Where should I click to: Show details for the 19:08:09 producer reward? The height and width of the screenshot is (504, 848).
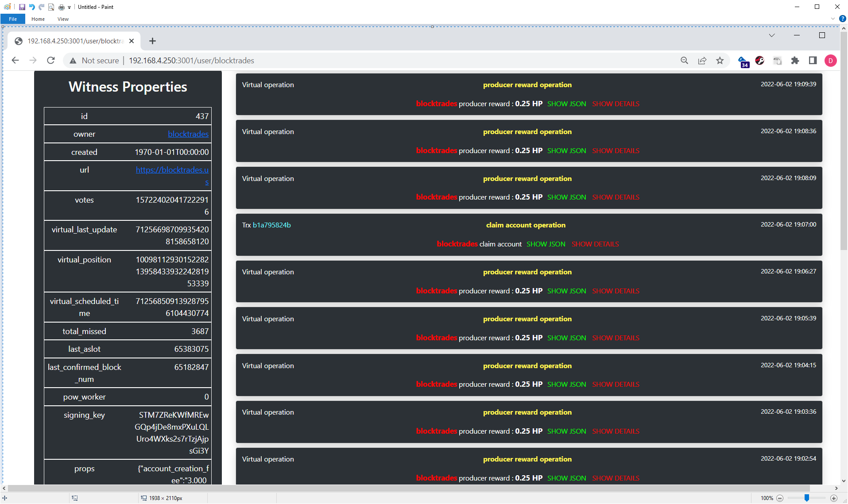(616, 197)
